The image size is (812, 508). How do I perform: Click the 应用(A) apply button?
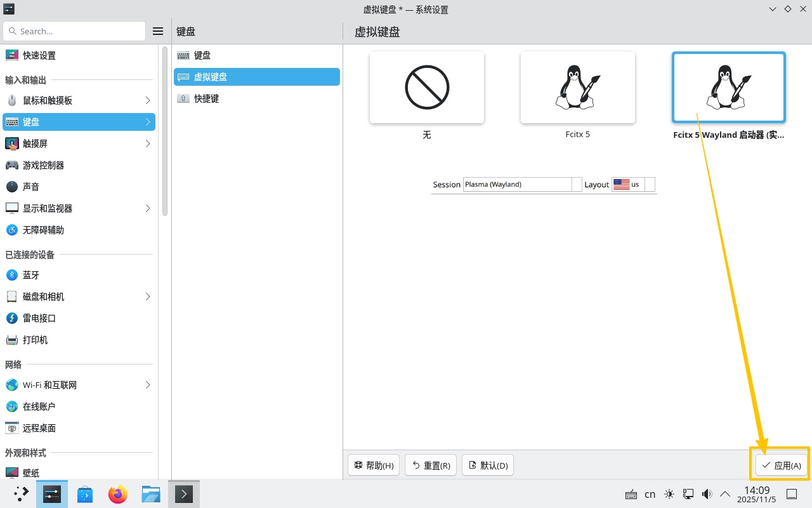pyautogui.click(x=782, y=465)
